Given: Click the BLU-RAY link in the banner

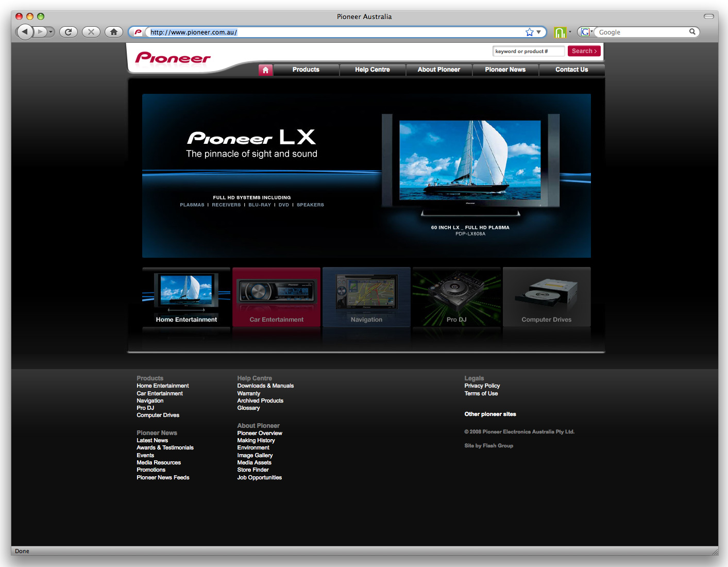Looking at the screenshot, I should tap(260, 205).
